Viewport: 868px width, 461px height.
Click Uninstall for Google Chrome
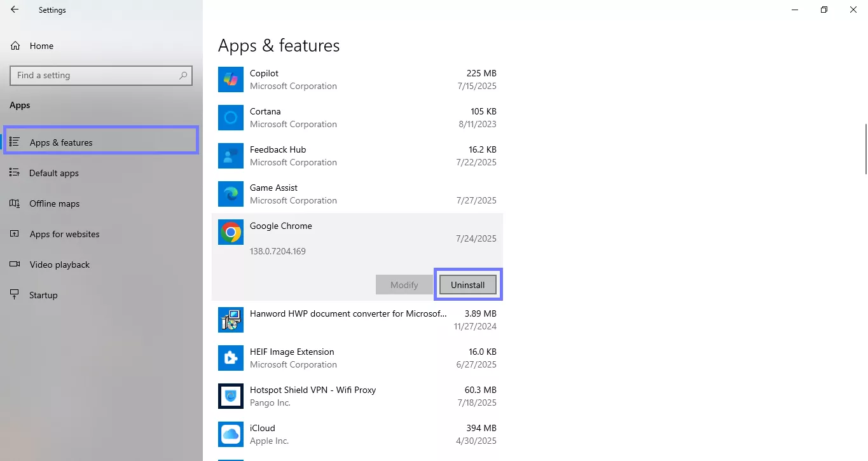(x=468, y=284)
